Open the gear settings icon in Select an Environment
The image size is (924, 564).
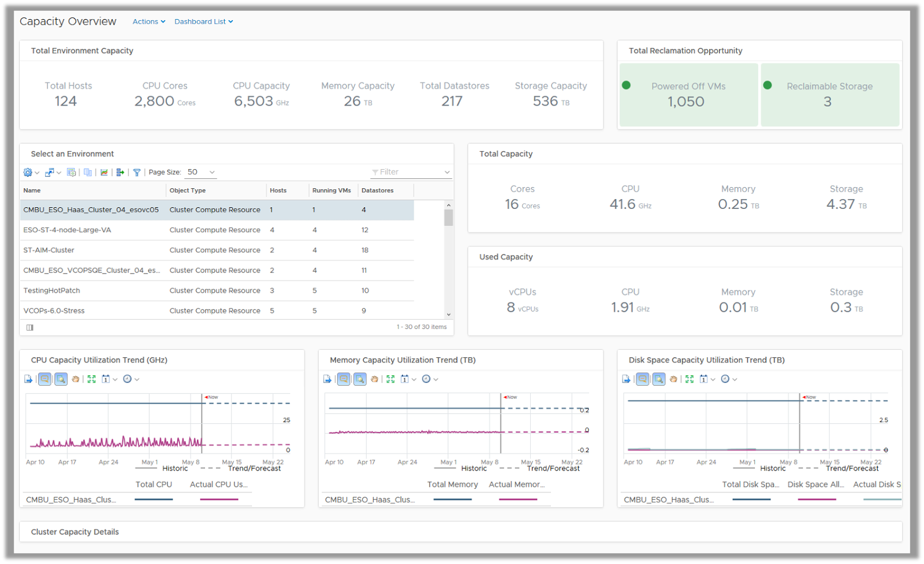click(27, 172)
